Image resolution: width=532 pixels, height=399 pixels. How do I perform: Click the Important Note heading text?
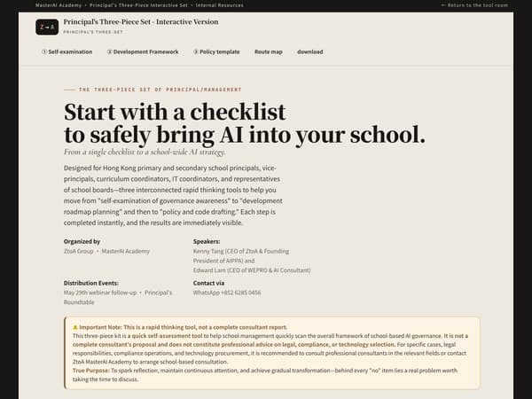(184, 327)
